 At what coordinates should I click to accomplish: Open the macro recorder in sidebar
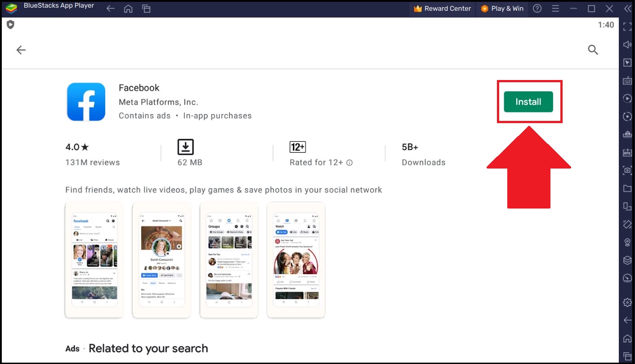click(627, 98)
